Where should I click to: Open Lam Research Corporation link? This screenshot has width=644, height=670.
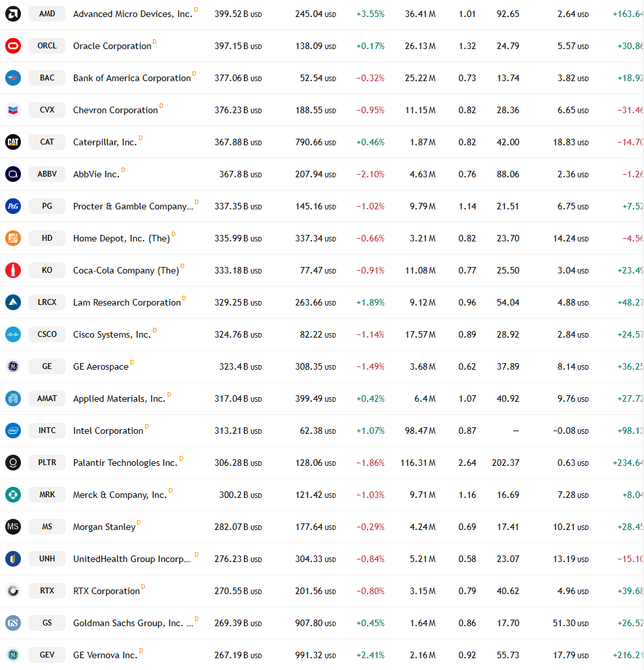127,302
